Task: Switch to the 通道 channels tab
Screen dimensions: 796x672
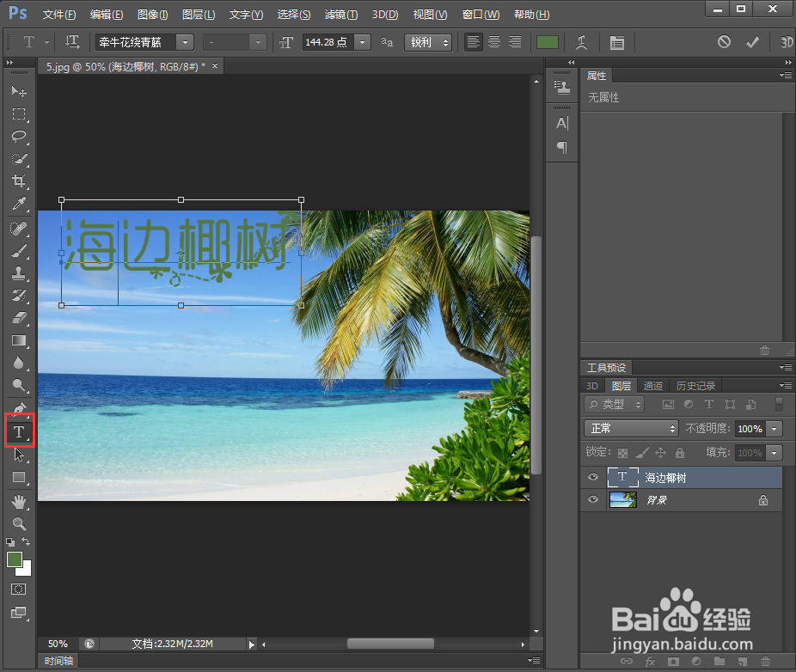Action: (652, 385)
